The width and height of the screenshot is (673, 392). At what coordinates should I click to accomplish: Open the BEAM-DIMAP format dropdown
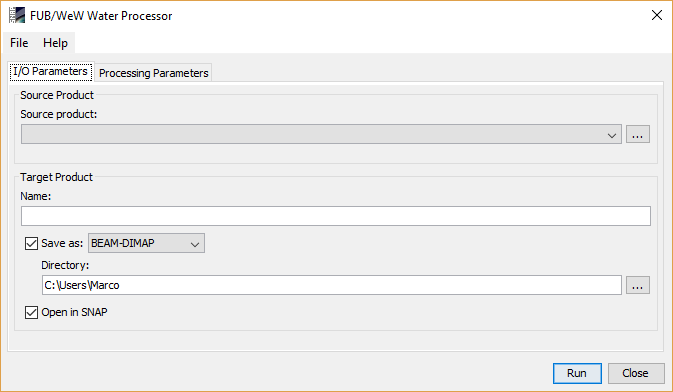[x=146, y=243]
